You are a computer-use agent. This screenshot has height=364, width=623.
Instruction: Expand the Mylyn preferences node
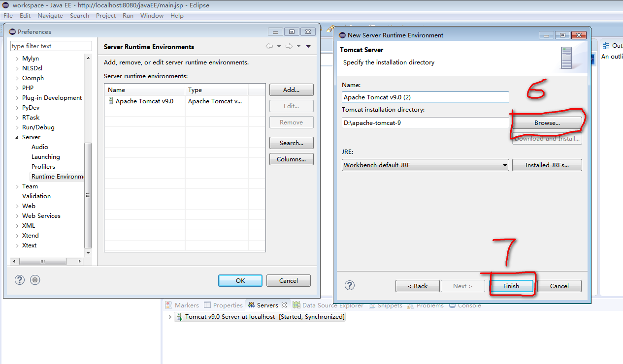coord(17,59)
